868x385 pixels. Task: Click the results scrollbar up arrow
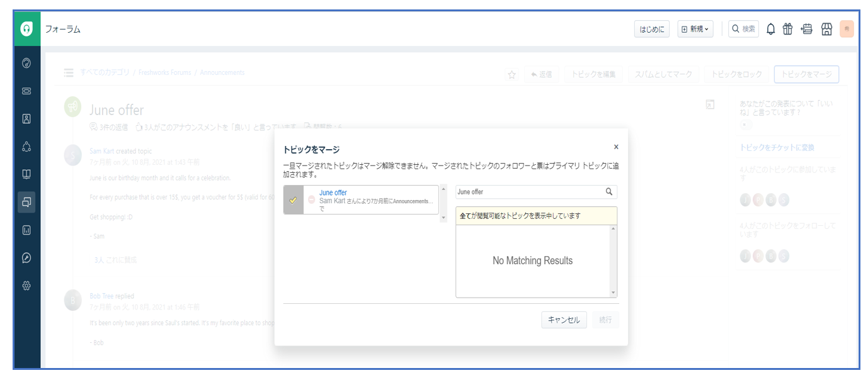613,229
